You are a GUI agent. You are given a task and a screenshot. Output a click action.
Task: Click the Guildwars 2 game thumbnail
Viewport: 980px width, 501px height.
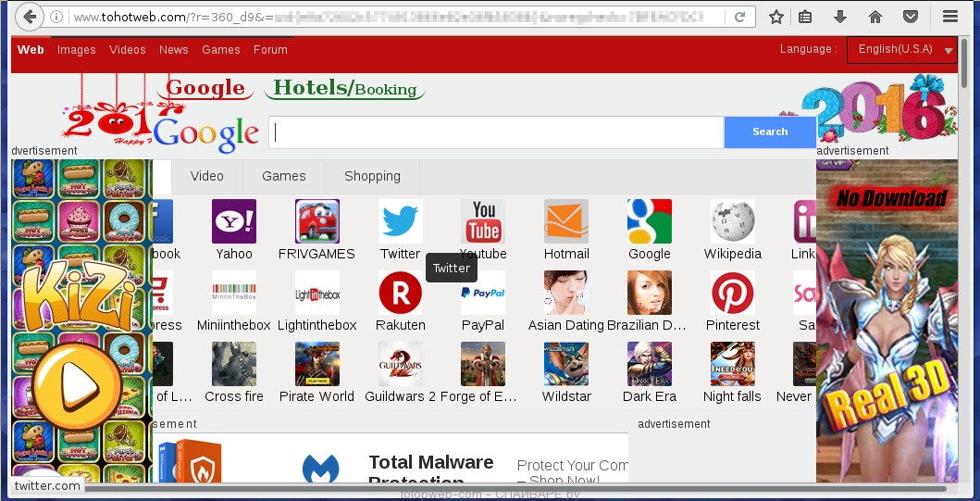[400, 364]
